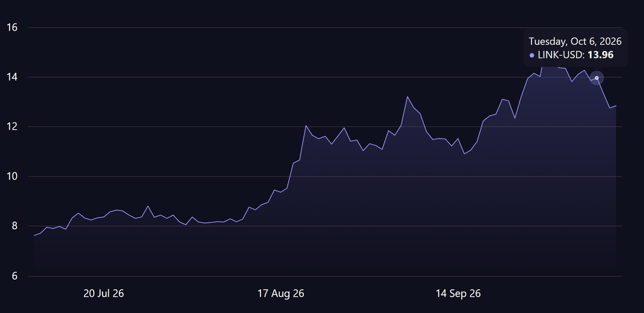Viewport: 644px width, 313px height.
Task: Click the purple series dot in the tooltip
Action: click(x=532, y=55)
